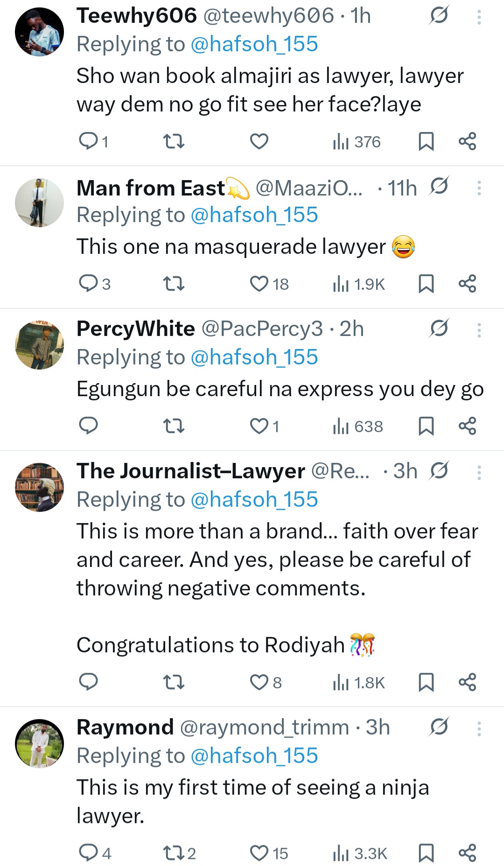Open more options on Teewhy606's reply
Image resolution: width=504 pixels, height=866 pixels.
tap(479, 17)
